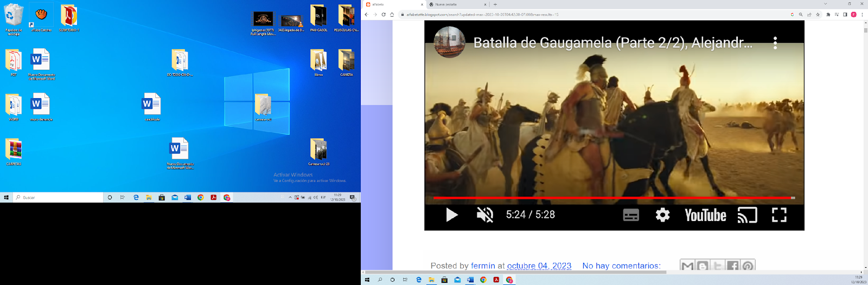Screen dimensions: 868x285
Task: Expand the Chrome tab search chevron
Action: [x=826, y=4]
